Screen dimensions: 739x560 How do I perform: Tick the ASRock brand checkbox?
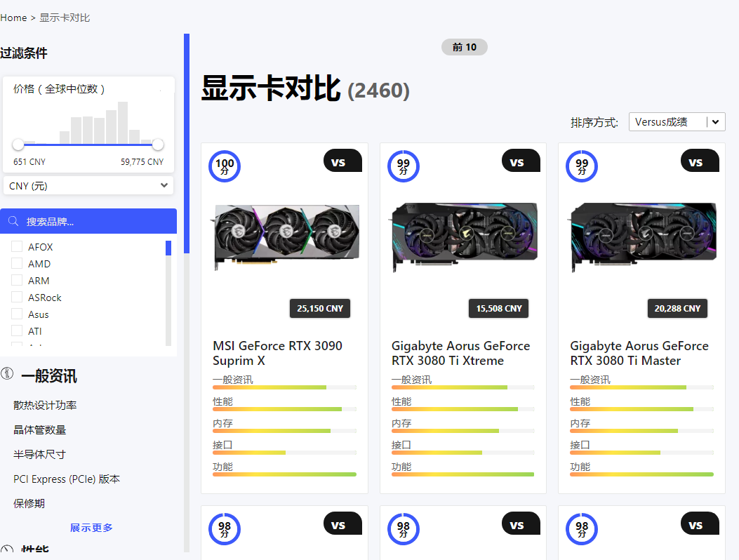[17, 297]
